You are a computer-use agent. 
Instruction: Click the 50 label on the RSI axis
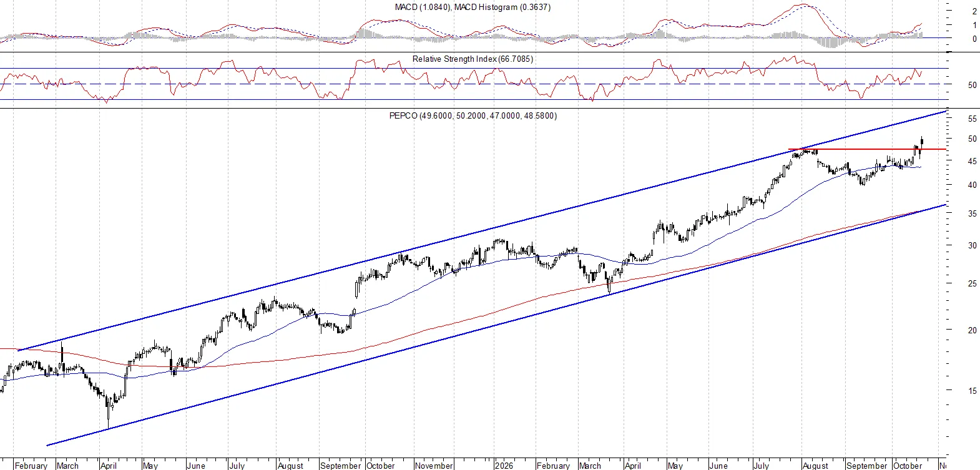pos(972,85)
